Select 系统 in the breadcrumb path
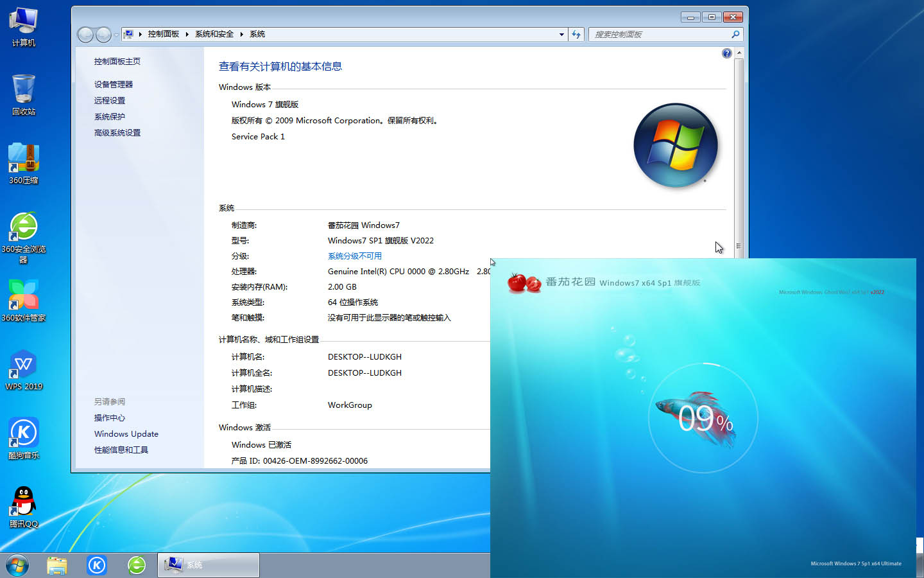Screen dimensions: 924x578 tap(257, 34)
